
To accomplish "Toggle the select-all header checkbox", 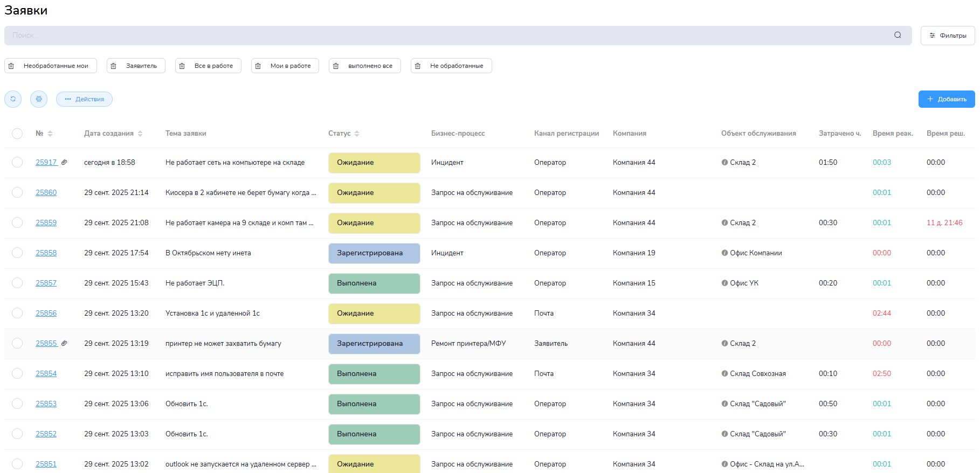I will [x=17, y=134].
